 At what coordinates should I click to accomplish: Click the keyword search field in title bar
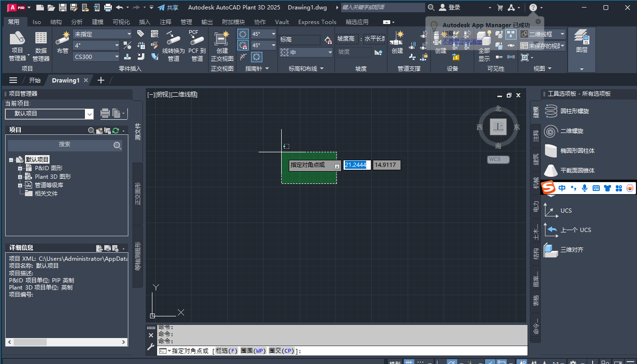[x=382, y=8]
